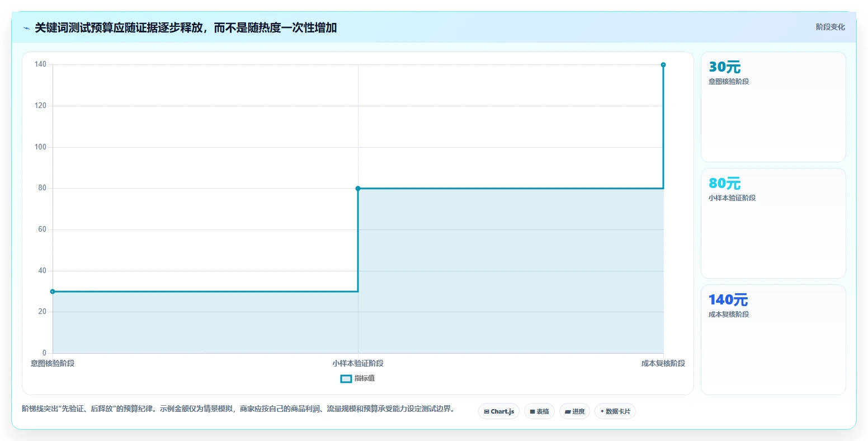The width and height of the screenshot is (868, 441).
Task: Click x-axis label 成本复核阶段
Action: [663, 364]
